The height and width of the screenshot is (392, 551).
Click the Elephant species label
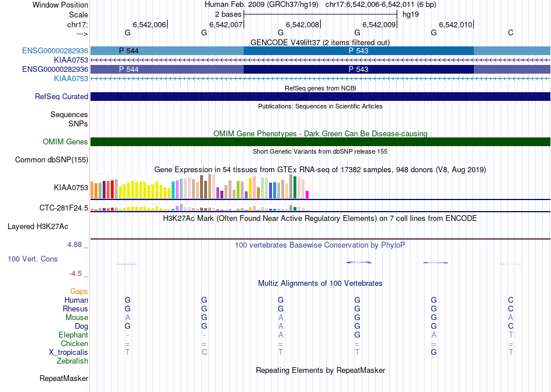click(73, 335)
